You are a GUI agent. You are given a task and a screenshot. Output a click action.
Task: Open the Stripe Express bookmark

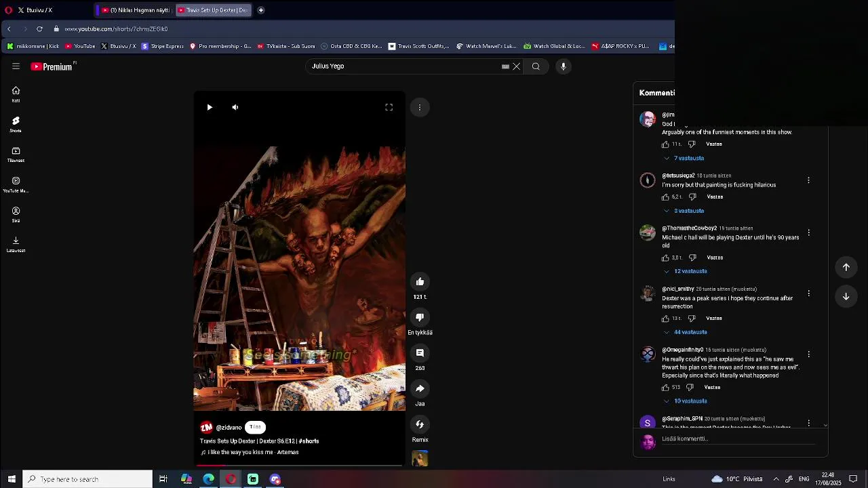click(163, 46)
